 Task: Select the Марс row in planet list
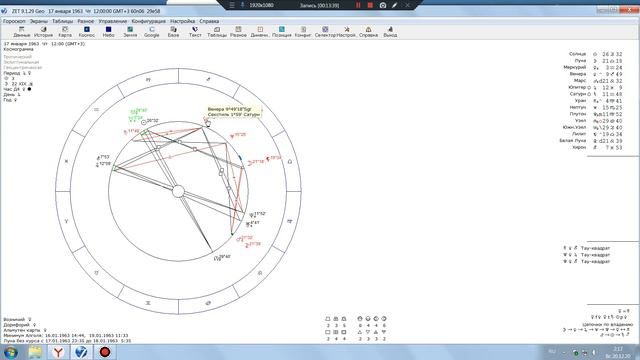(x=598, y=81)
